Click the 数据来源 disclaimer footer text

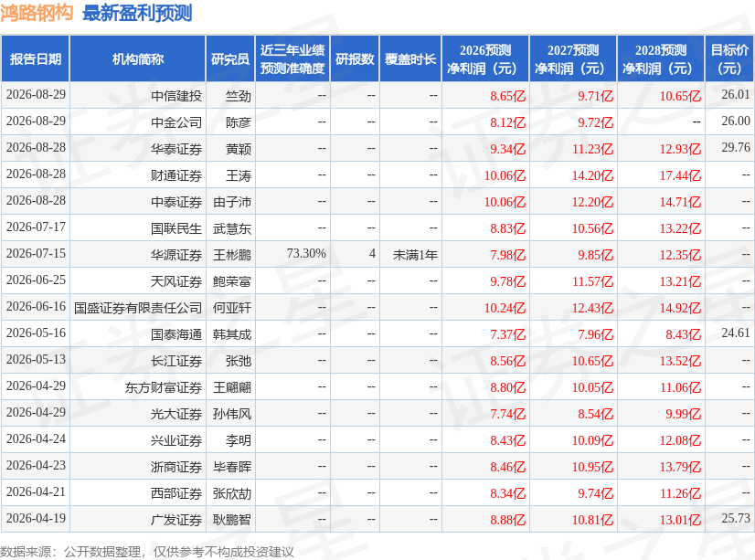click(x=147, y=552)
